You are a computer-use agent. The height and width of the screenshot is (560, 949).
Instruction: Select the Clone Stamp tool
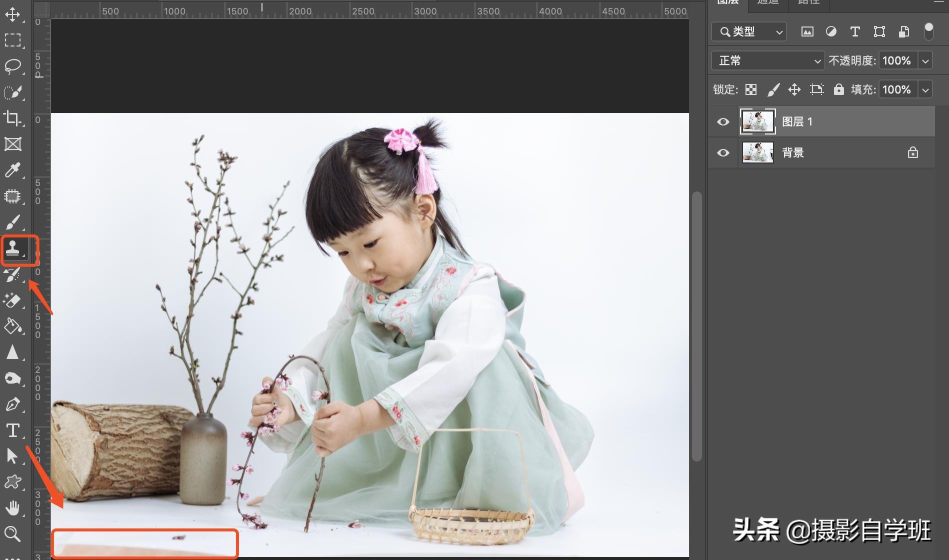[x=13, y=248]
